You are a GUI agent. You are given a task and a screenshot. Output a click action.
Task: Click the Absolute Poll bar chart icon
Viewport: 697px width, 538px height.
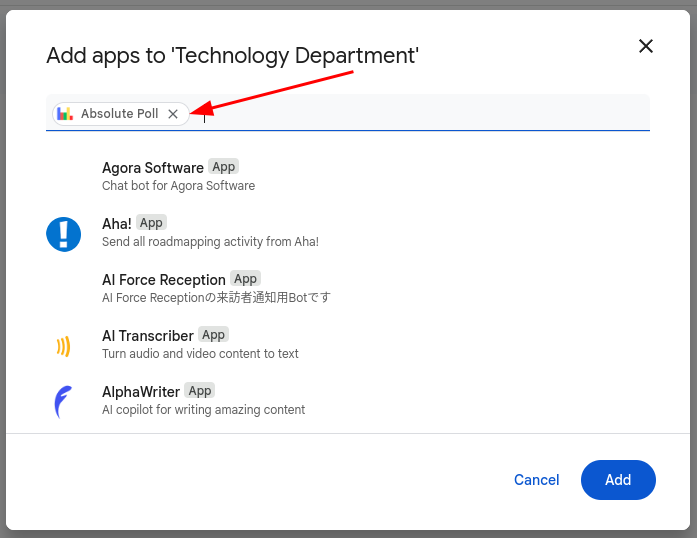pos(65,113)
